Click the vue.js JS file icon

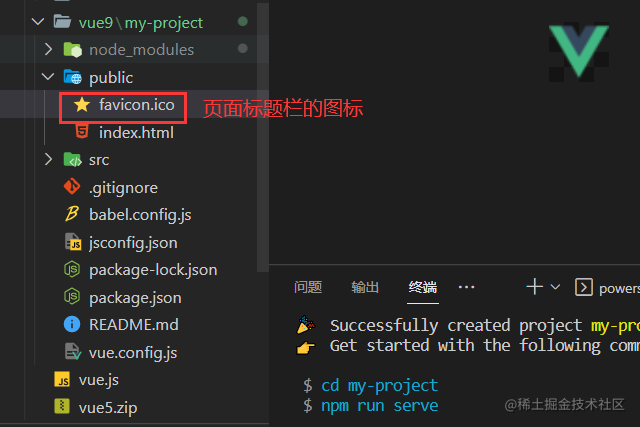point(62,380)
